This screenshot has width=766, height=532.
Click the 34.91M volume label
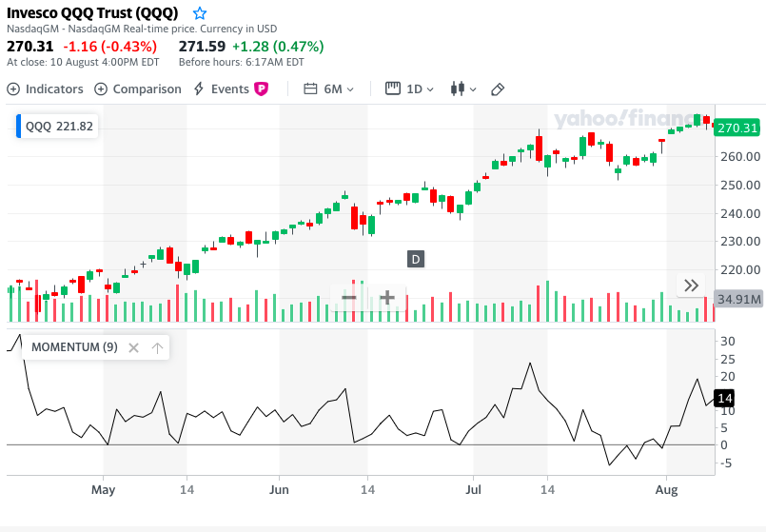738,299
